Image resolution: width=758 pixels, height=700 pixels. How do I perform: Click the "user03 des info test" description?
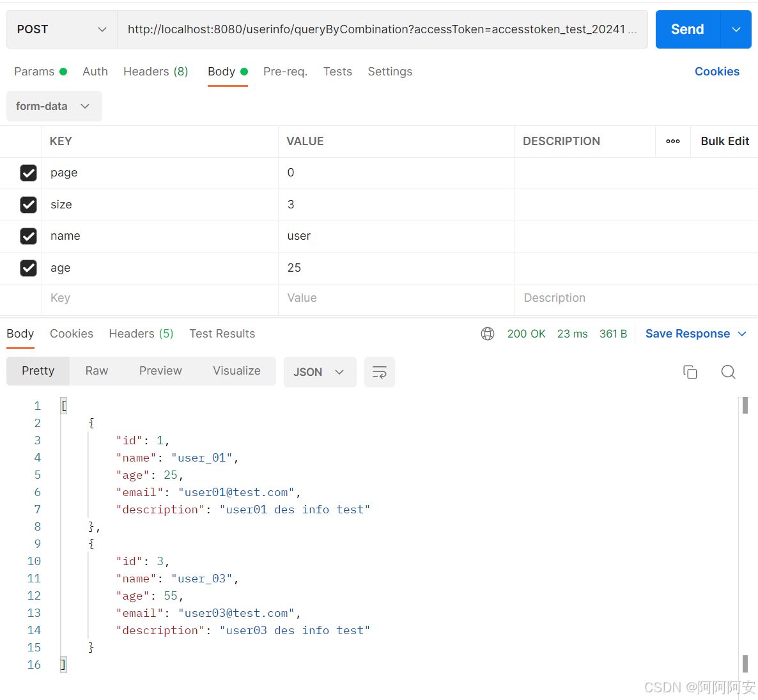tap(295, 630)
